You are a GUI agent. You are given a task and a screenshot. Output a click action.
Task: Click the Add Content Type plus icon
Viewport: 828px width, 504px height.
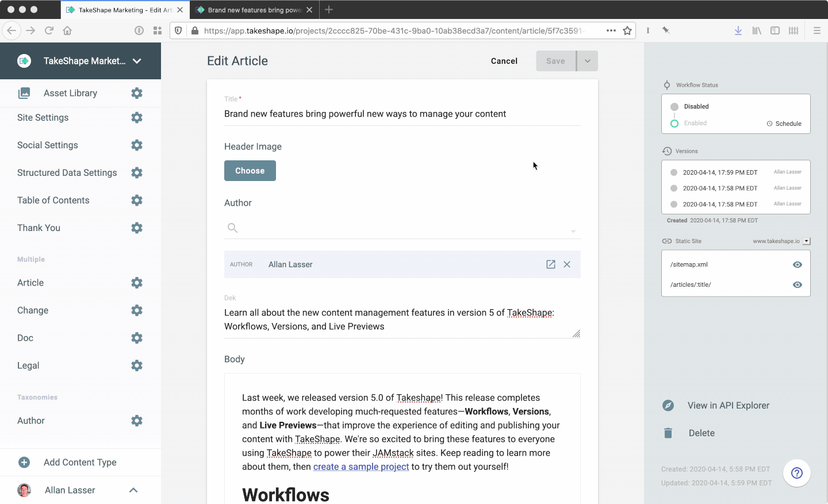pos(24,462)
